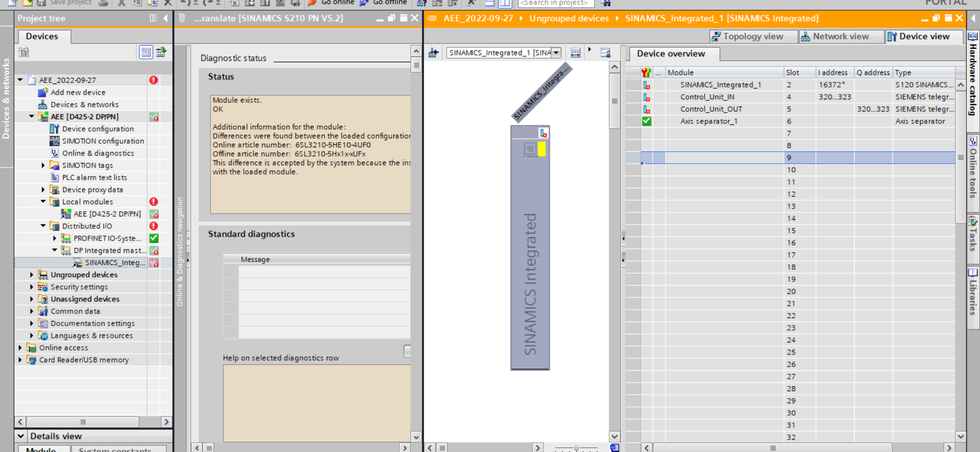
Task: Click the zoom slider below the device view
Action: point(577,448)
